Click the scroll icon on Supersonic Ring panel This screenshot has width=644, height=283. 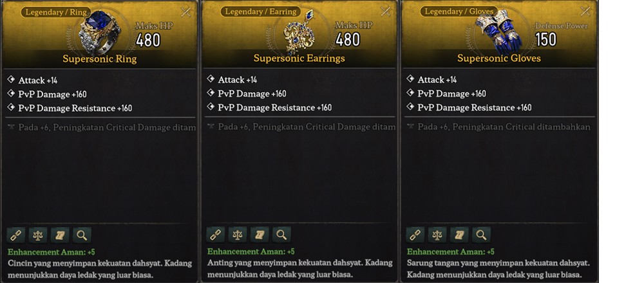[x=60, y=235]
